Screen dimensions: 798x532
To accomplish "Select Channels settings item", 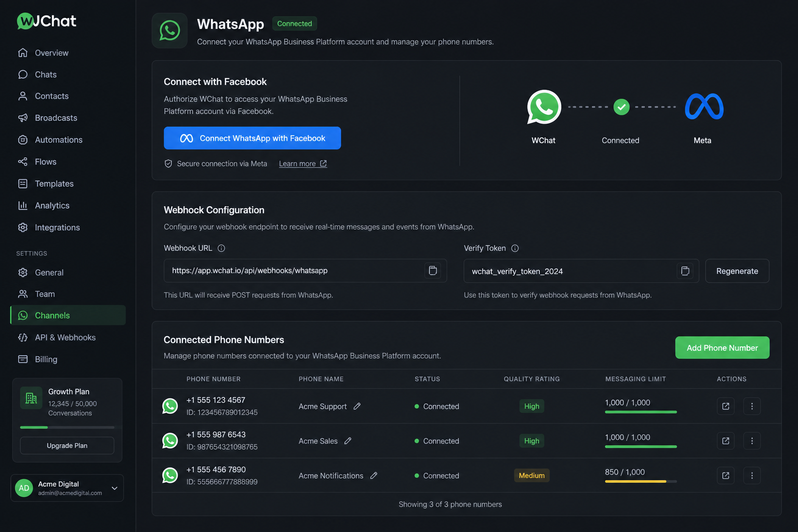I will click(x=68, y=315).
